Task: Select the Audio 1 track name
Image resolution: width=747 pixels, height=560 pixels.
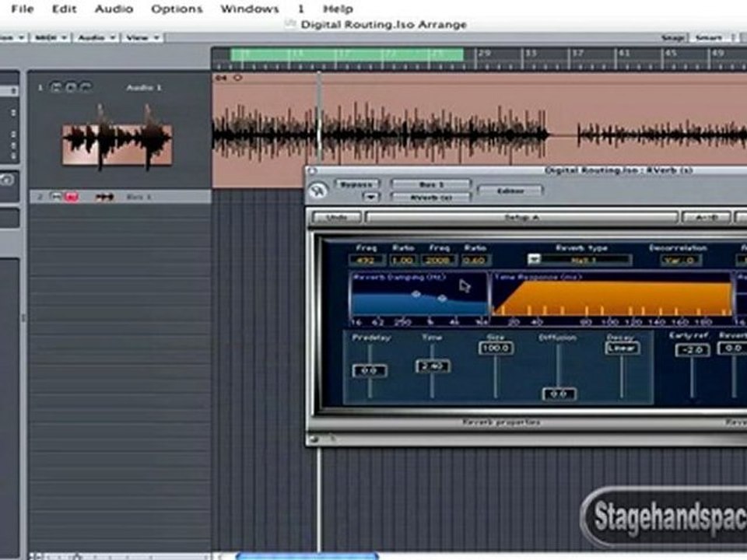Action: tap(144, 88)
